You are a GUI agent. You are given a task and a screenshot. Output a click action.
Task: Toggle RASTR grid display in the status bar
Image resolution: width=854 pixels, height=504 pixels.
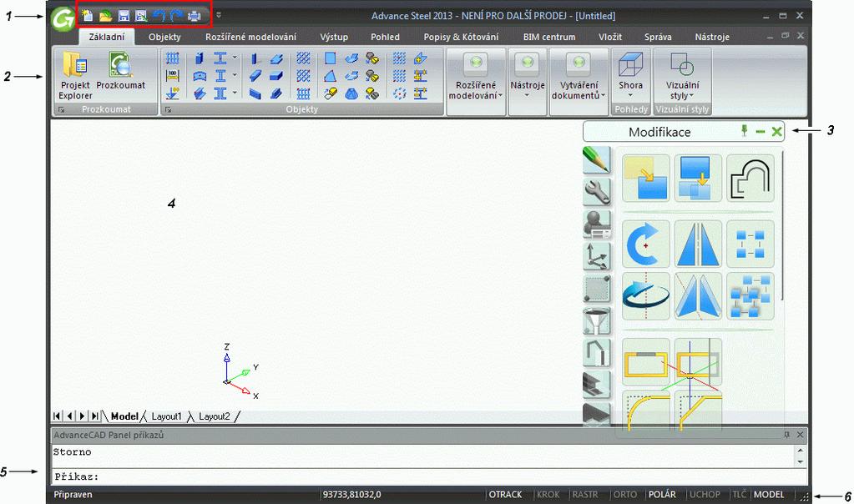pyautogui.click(x=585, y=495)
